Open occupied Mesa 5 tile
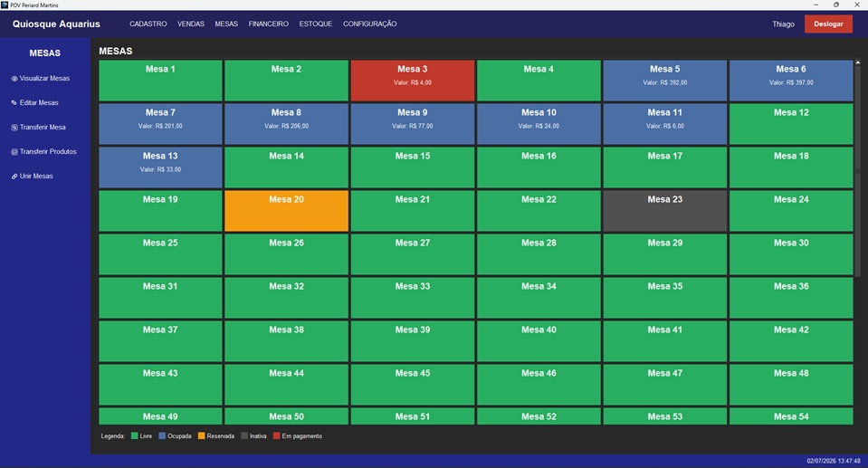 tap(665, 81)
